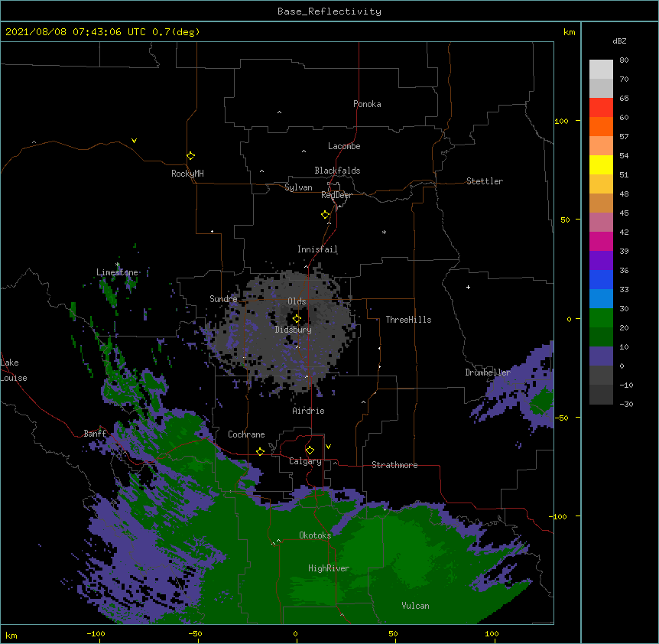This screenshot has width=659, height=644.
Task: Click the km unit label at bottom left
Action: (11, 636)
